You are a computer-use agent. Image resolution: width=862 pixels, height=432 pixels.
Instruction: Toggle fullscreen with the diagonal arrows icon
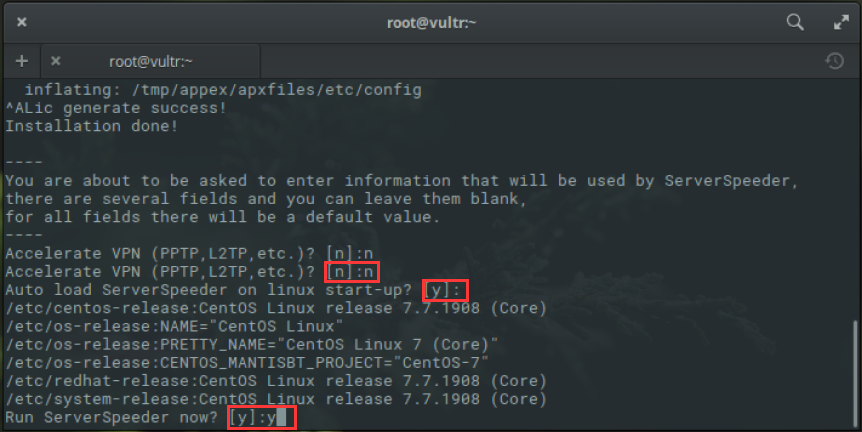(x=841, y=22)
